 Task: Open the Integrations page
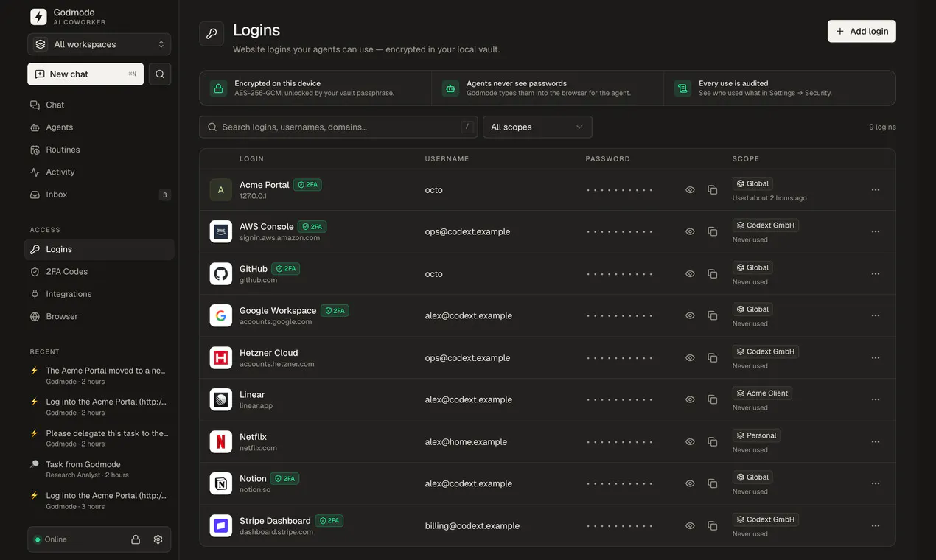point(99,294)
